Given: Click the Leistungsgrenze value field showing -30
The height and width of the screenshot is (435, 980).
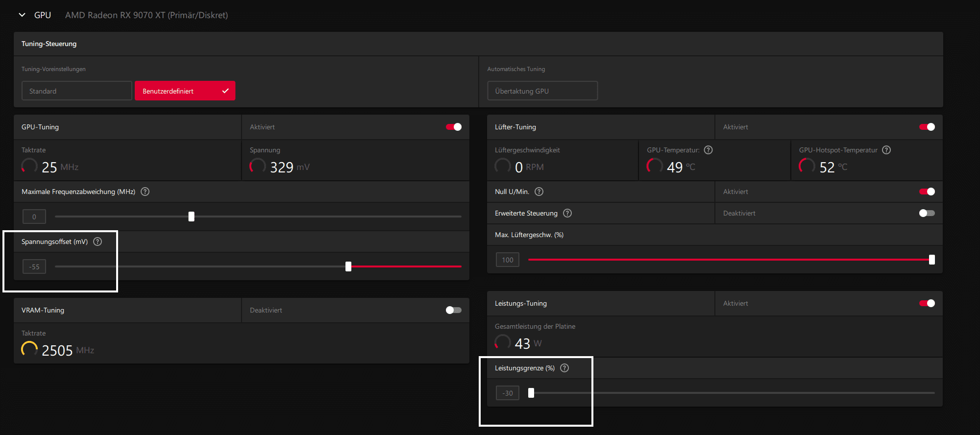Looking at the screenshot, I should 508,393.
